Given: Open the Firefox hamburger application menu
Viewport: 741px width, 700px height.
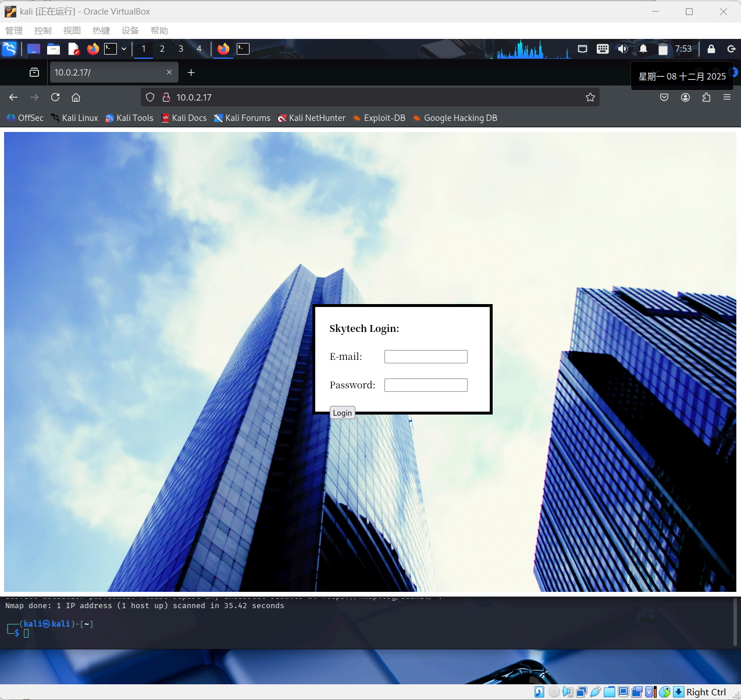Looking at the screenshot, I should (x=727, y=97).
